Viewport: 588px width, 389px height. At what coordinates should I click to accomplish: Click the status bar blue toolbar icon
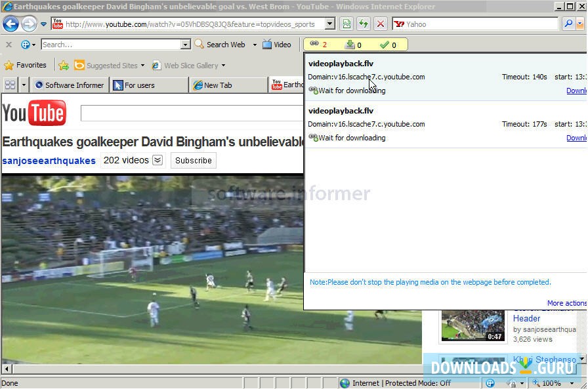(490, 383)
